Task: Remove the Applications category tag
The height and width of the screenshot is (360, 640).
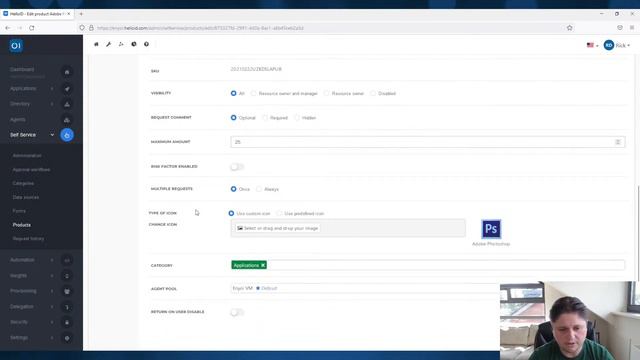Action: tap(263, 265)
